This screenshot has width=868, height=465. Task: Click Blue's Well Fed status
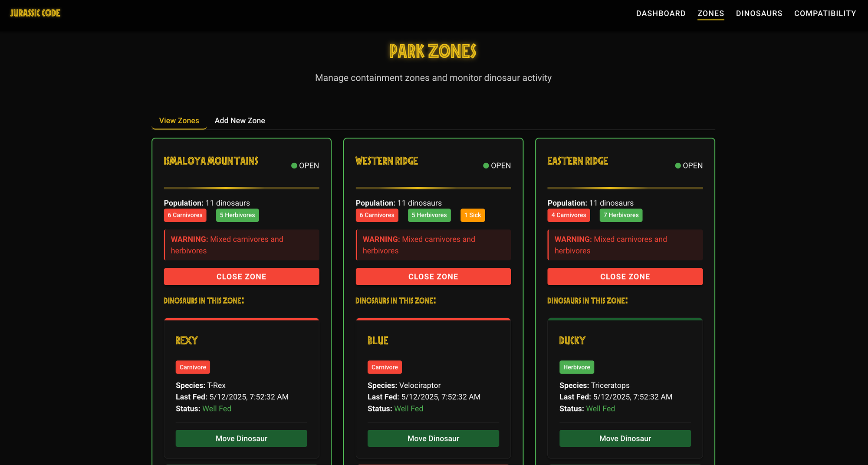[x=408, y=409]
